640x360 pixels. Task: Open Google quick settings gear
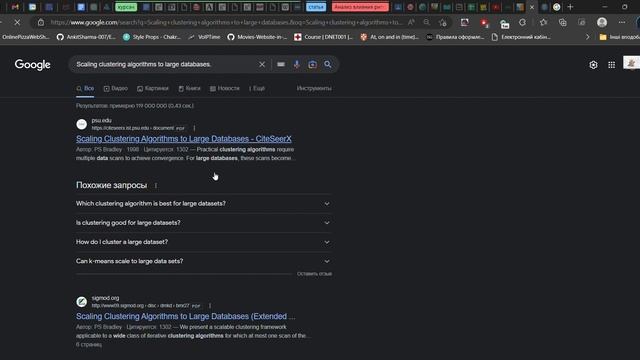coord(593,65)
